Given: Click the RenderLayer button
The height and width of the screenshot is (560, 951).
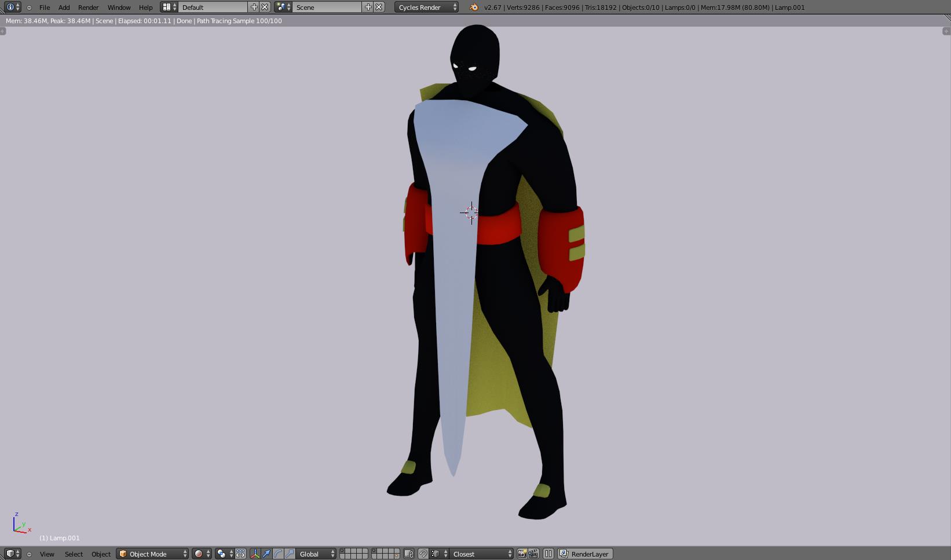Looking at the screenshot, I should point(585,554).
